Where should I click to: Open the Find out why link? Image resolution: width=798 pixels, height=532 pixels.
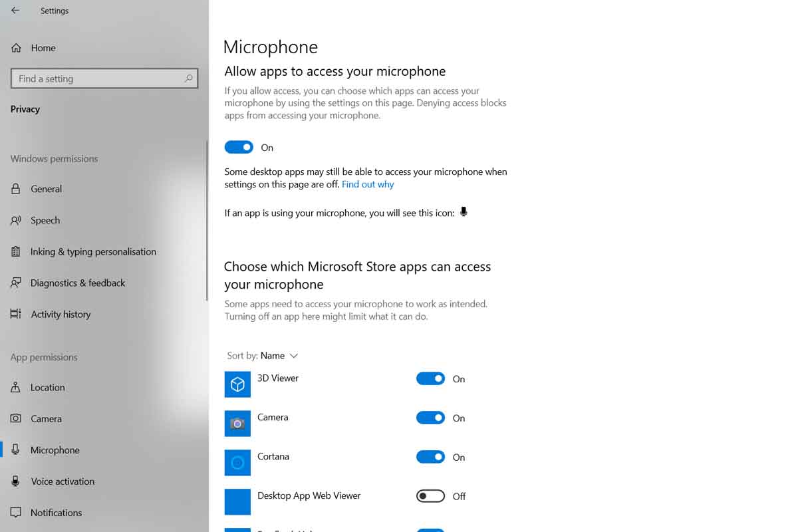click(368, 184)
